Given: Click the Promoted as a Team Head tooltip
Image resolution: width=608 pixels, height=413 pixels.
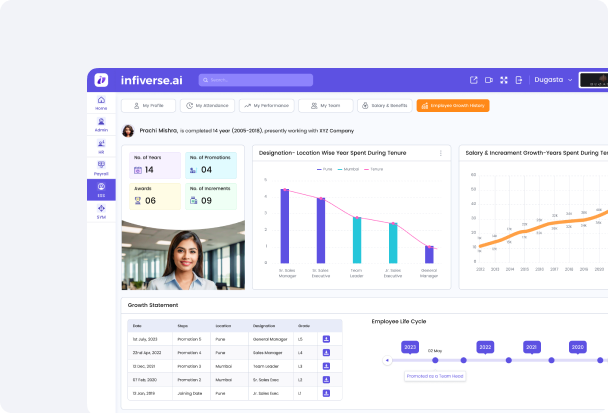Looking at the screenshot, I should tap(435, 376).
